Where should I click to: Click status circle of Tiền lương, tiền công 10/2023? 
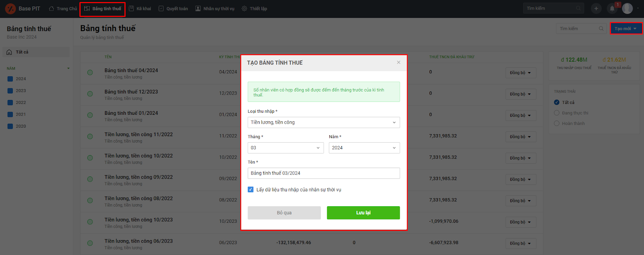click(90, 222)
